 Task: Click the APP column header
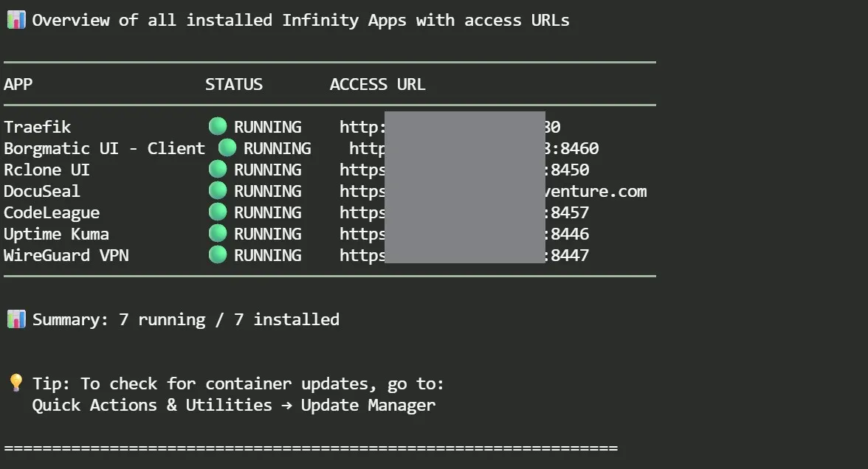[18, 84]
